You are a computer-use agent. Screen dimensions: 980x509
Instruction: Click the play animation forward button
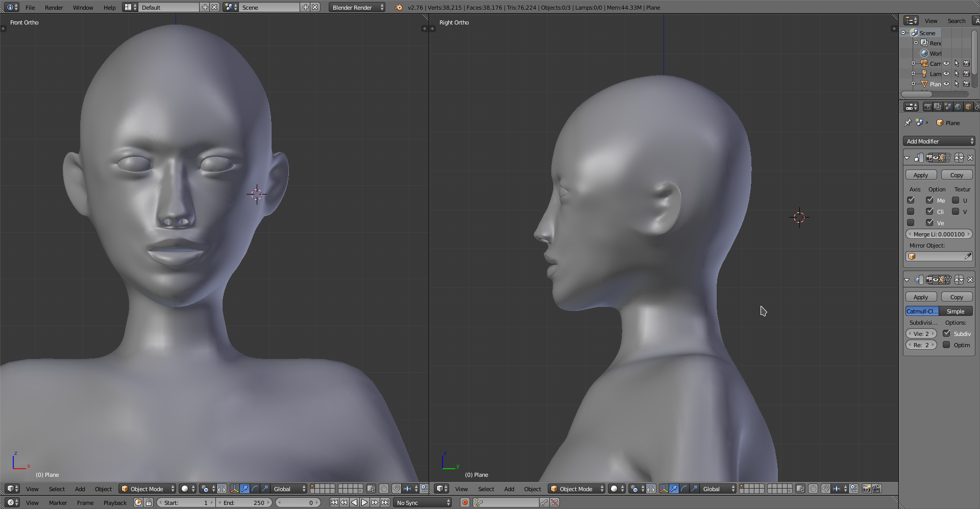(x=364, y=502)
